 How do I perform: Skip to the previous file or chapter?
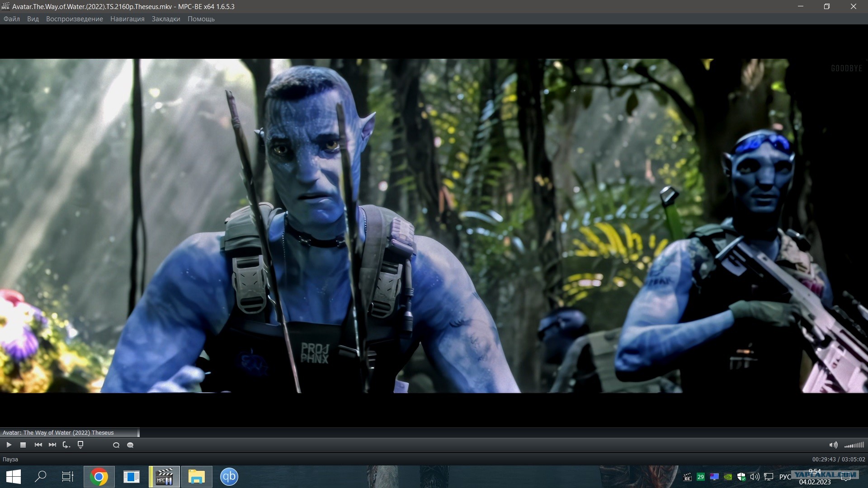click(38, 445)
